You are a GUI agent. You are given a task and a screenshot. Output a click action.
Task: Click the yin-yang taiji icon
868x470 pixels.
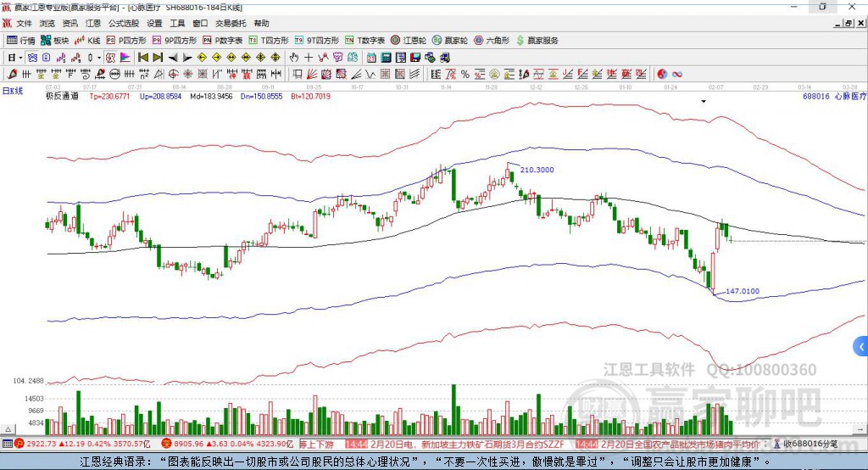(x=662, y=74)
